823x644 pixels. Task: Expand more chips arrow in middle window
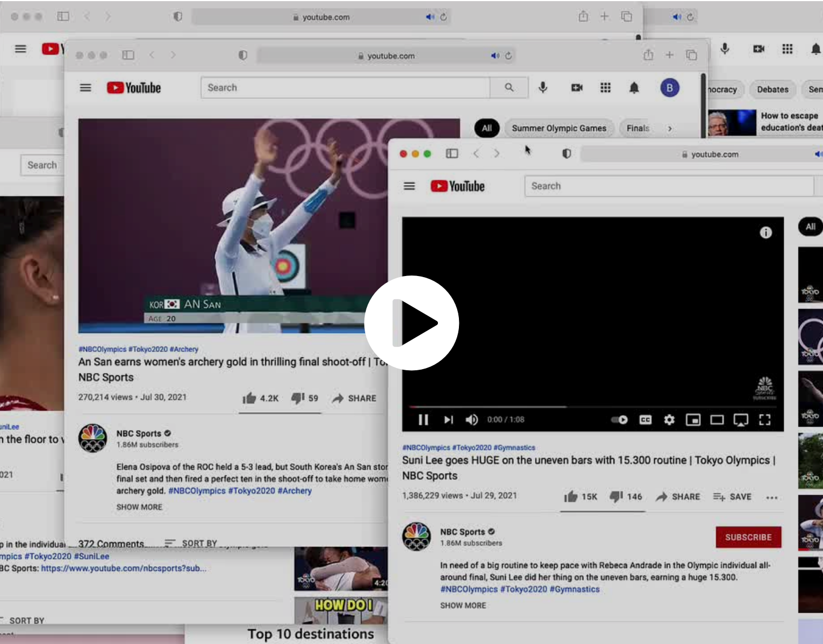(x=670, y=128)
